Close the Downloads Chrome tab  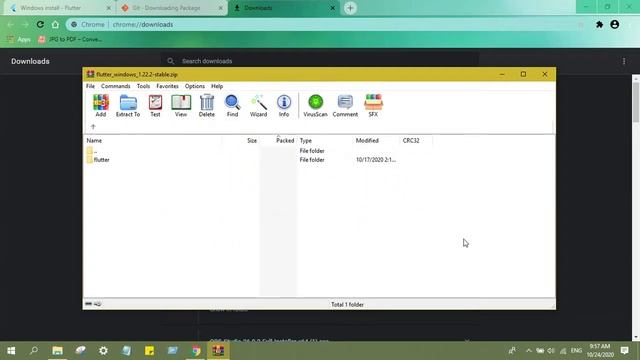tap(333, 8)
